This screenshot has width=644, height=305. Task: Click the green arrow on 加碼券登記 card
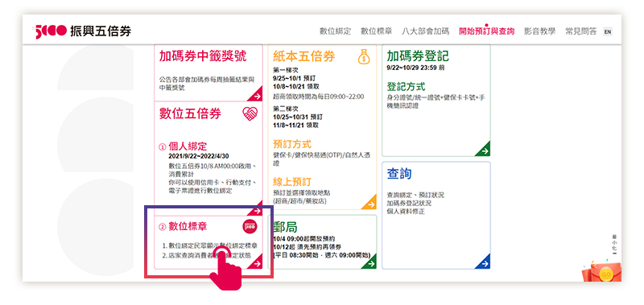[485, 150]
